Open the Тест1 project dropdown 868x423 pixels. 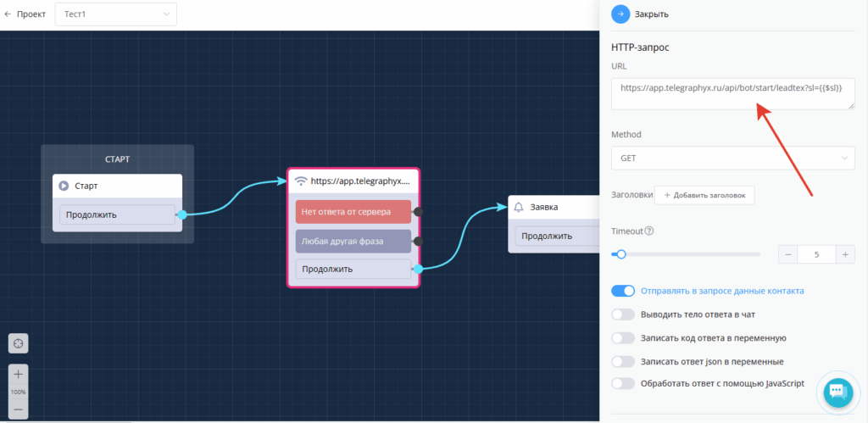point(116,14)
